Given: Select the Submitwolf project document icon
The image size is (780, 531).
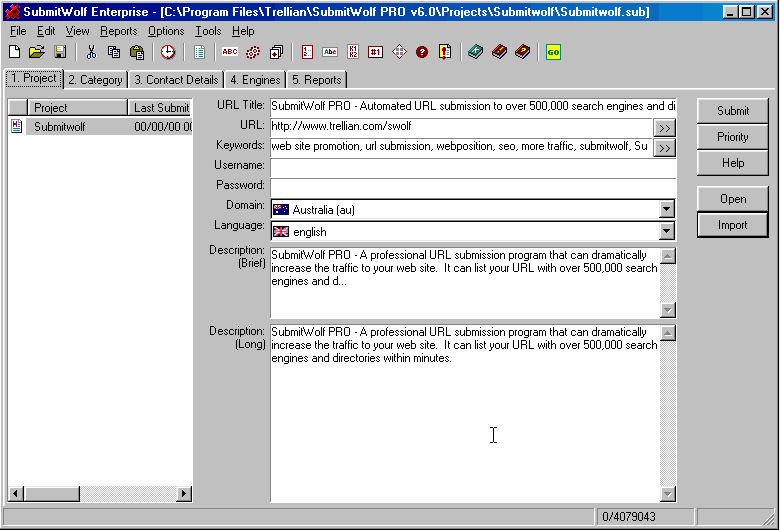Looking at the screenshot, I should (16, 126).
